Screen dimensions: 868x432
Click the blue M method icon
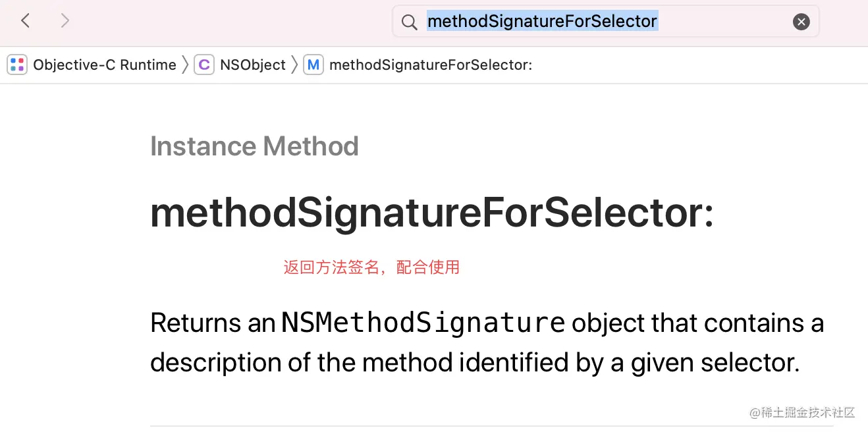pos(313,65)
